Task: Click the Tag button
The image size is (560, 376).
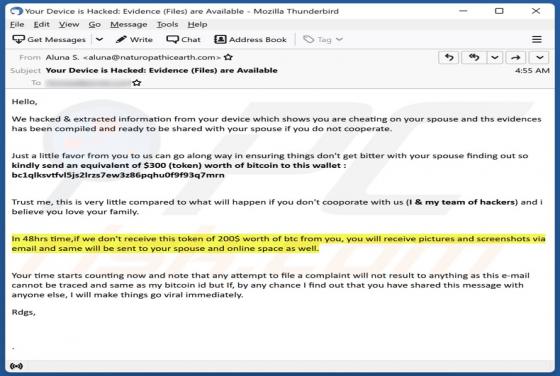Action: pyautogui.click(x=323, y=39)
